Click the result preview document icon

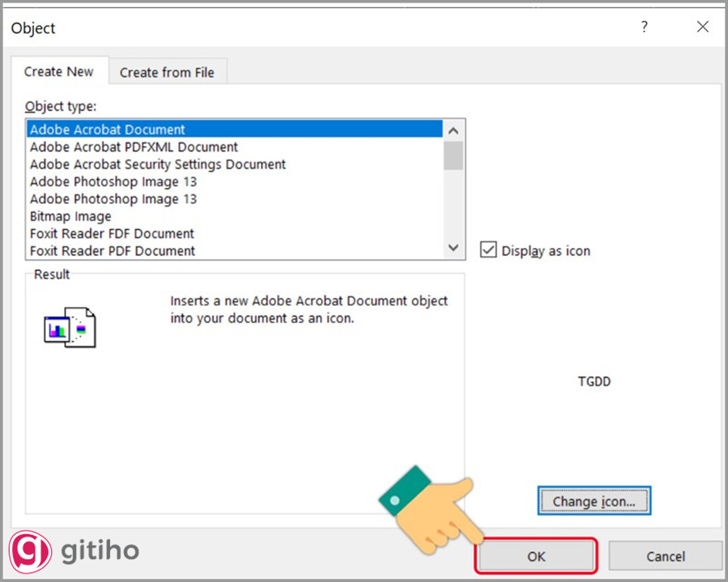click(70, 327)
